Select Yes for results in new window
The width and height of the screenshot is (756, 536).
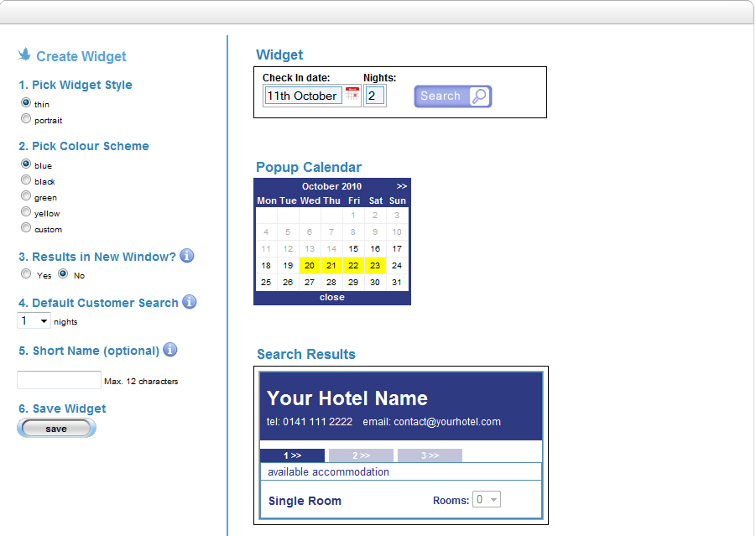pyautogui.click(x=26, y=274)
